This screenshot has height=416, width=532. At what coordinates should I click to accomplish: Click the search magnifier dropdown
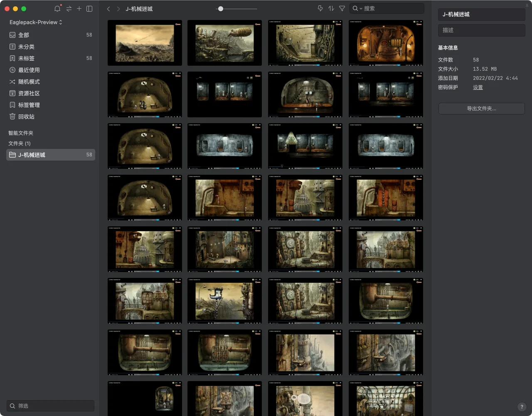357,8
